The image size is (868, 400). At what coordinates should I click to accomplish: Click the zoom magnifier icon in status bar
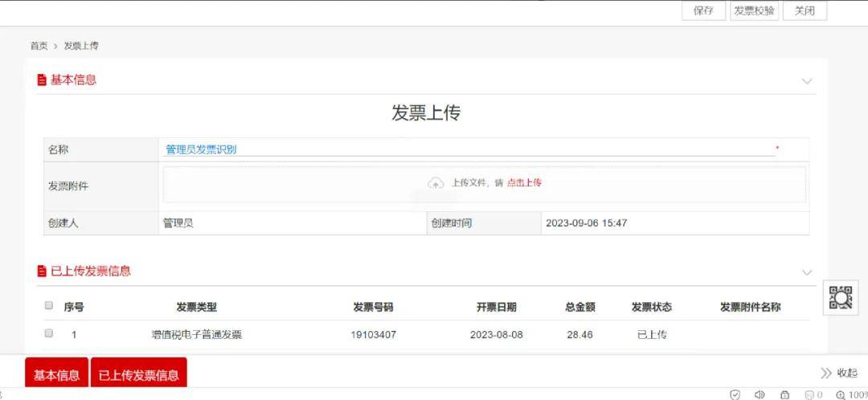[x=841, y=394]
